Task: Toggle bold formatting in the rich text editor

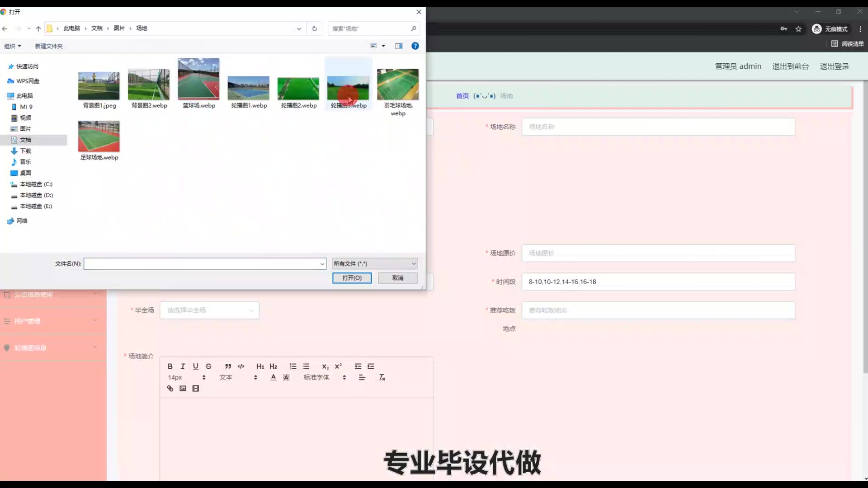Action: (x=170, y=366)
